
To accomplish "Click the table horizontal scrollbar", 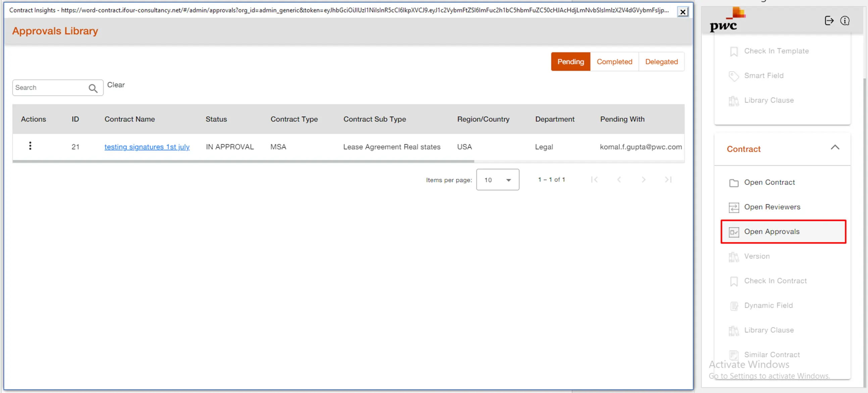I will pyautogui.click(x=243, y=162).
